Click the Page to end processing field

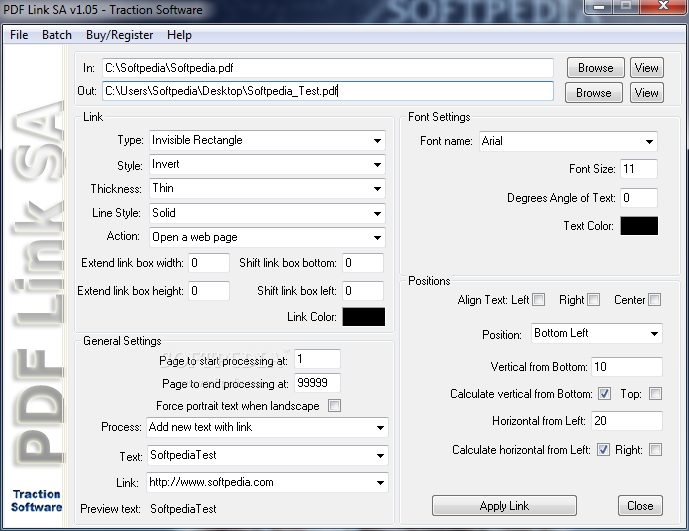(317, 383)
